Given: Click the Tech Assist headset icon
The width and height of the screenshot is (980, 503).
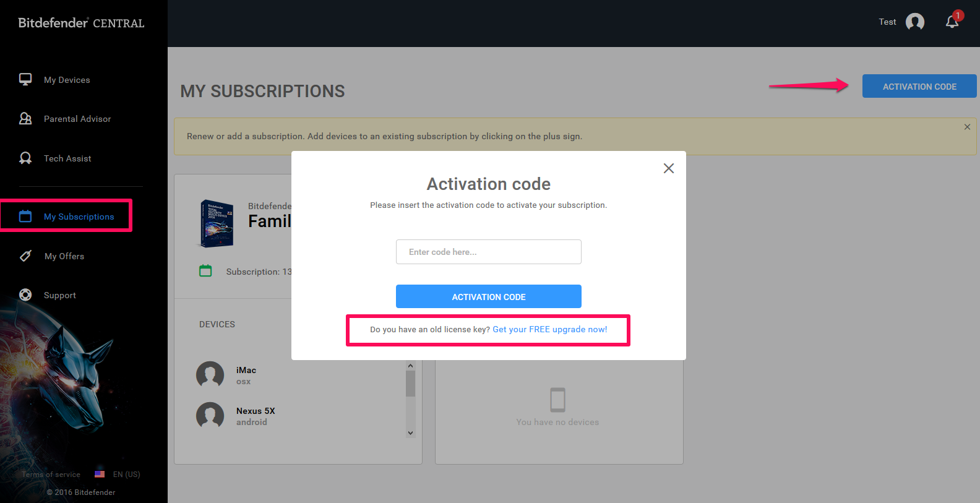Looking at the screenshot, I should [25, 158].
